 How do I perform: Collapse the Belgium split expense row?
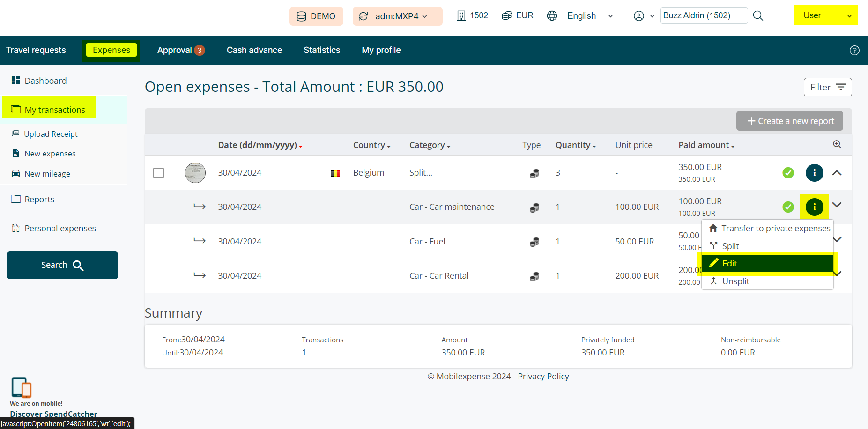tap(837, 173)
